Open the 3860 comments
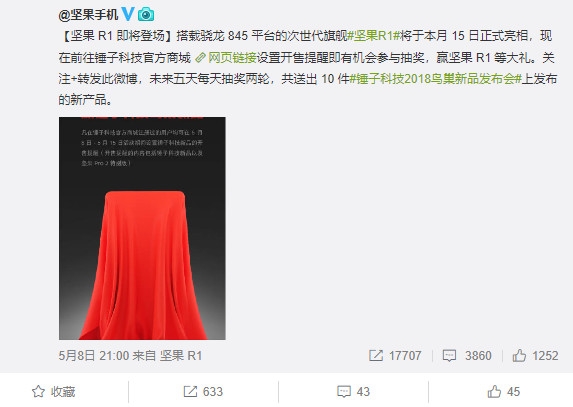 click(x=478, y=355)
